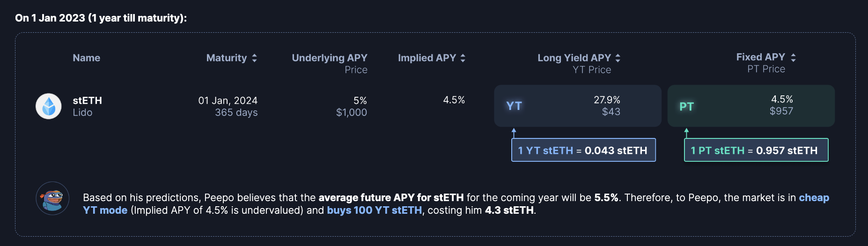The width and height of the screenshot is (868, 246).
Task: Click the Fixed APY sort arrows
Action: 793,58
